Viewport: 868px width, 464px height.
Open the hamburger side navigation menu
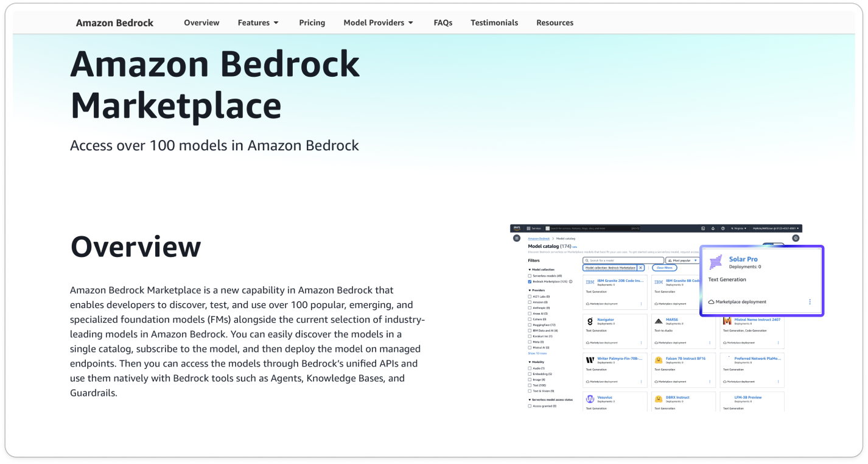coord(517,238)
